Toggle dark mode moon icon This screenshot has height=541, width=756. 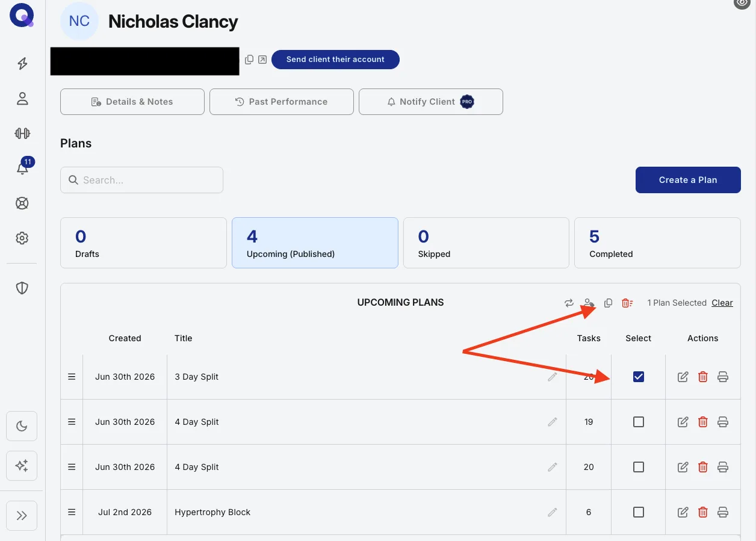pos(22,426)
